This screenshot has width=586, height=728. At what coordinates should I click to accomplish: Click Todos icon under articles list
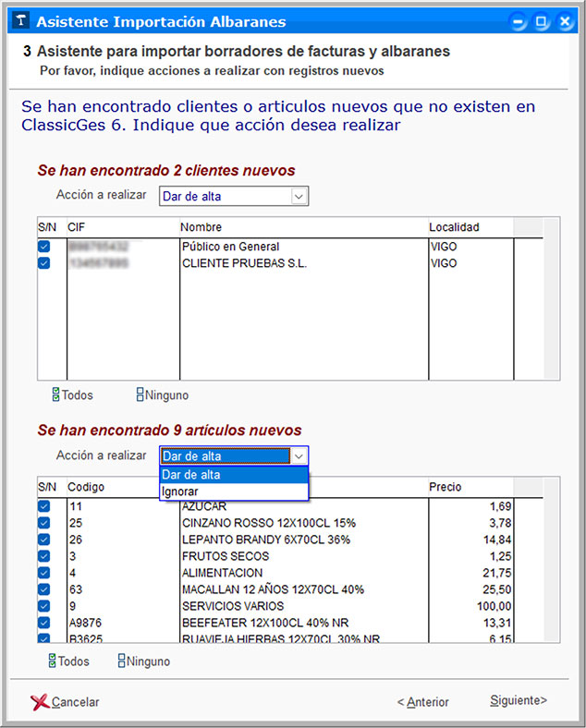(52, 661)
